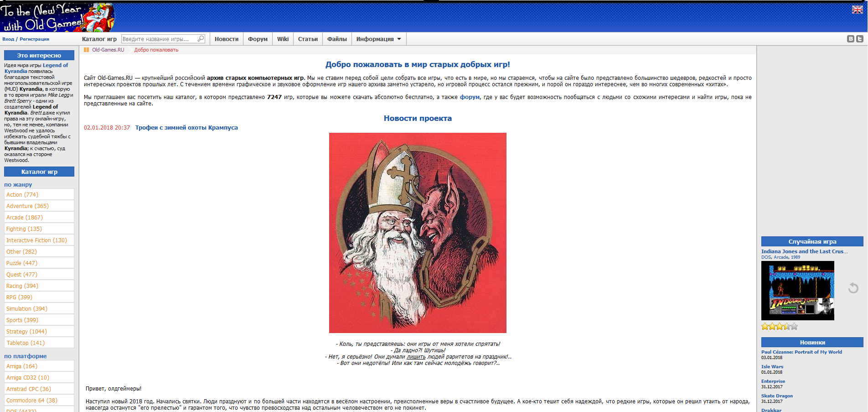This screenshot has height=412, width=868.
Task: Browse the Tabletop (141) genre
Action: [x=39, y=343]
